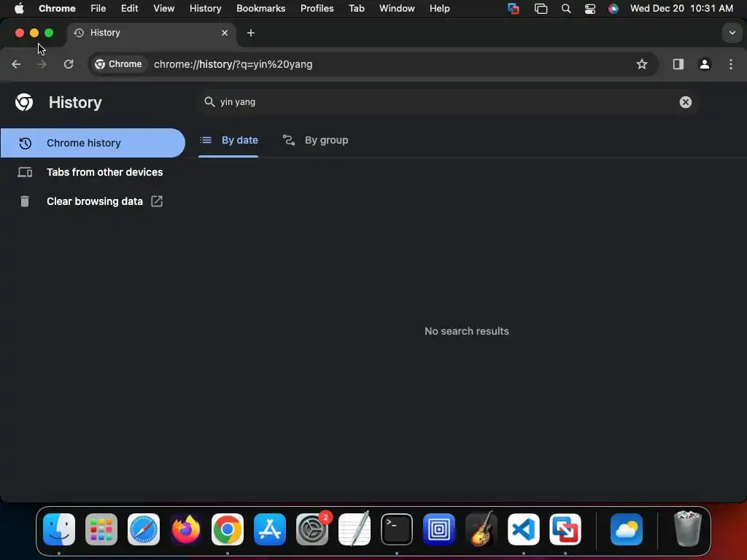Image resolution: width=747 pixels, height=560 pixels.
Task: Open the Trash from the dock
Action: [688, 529]
